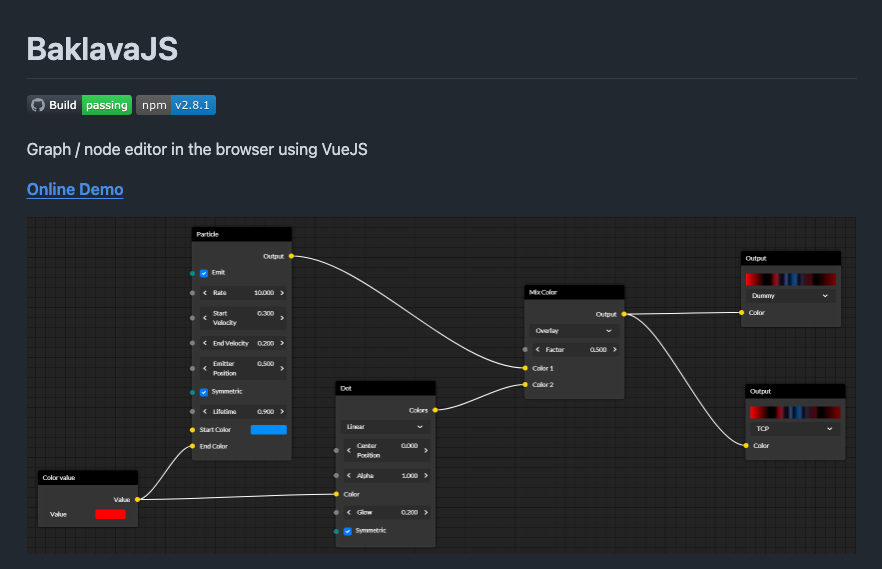Image resolution: width=882 pixels, height=569 pixels.
Task: Increase Center Position in Dot node
Action: pos(426,450)
